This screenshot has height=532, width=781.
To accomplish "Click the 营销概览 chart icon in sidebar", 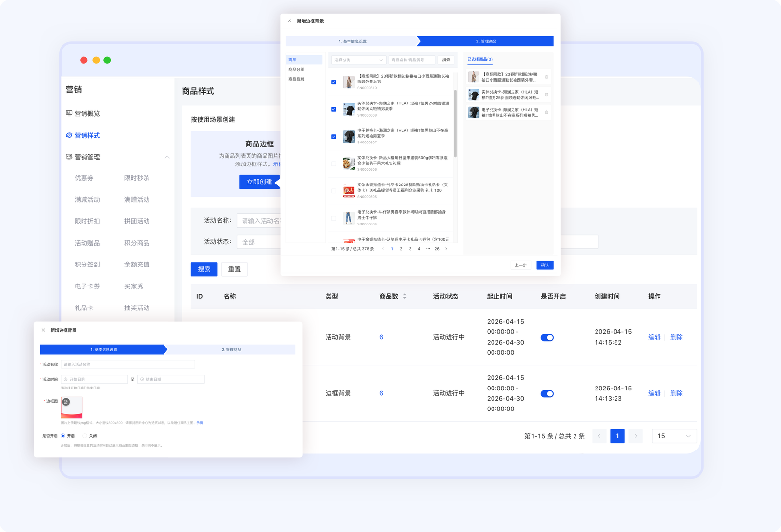I will (x=69, y=113).
